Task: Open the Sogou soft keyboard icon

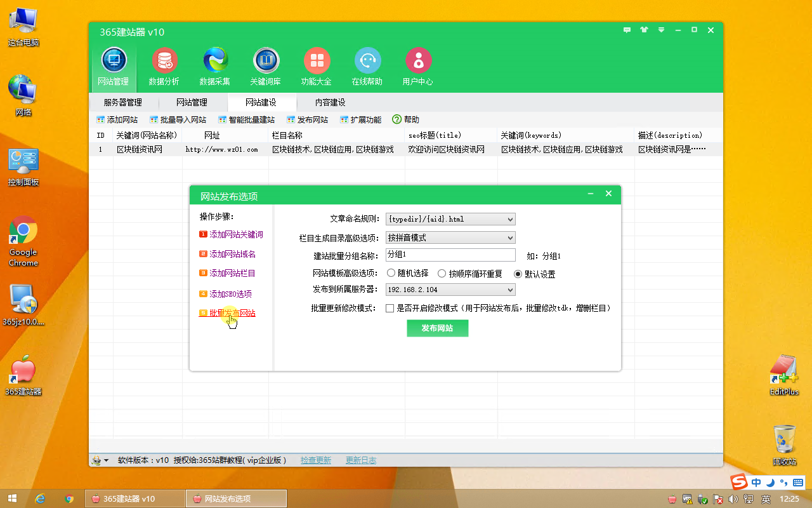Action: pyautogui.click(x=798, y=482)
